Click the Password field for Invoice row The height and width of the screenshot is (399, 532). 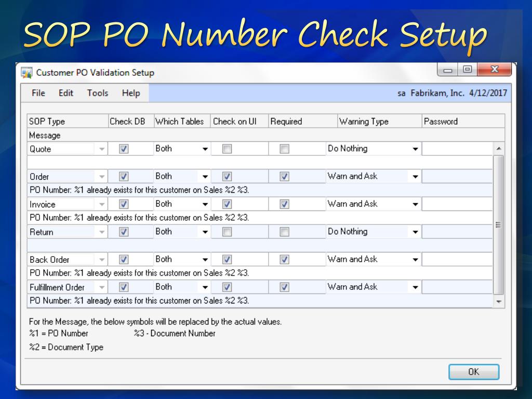coord(457,204)
